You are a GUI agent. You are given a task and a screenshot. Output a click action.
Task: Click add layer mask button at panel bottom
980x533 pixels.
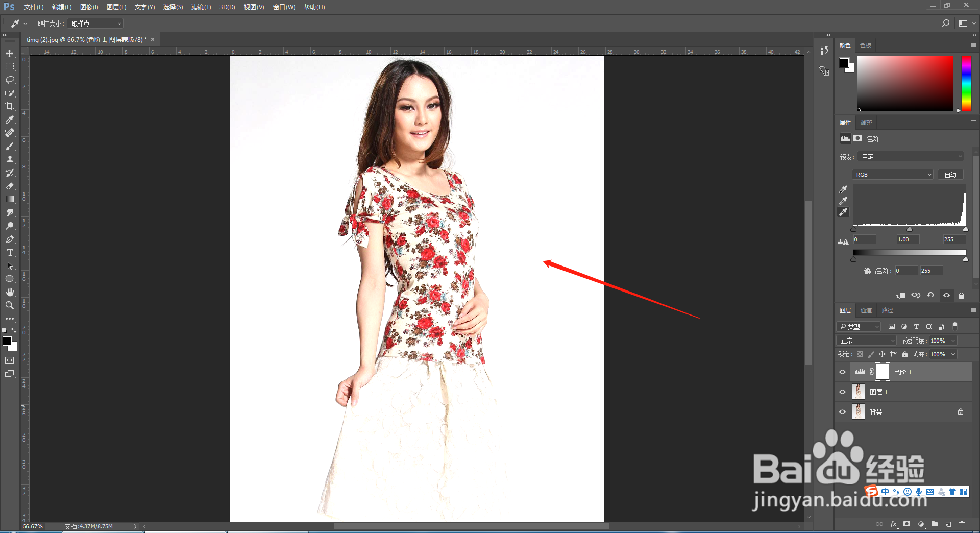pyautogui.click(x=906, y=524)
